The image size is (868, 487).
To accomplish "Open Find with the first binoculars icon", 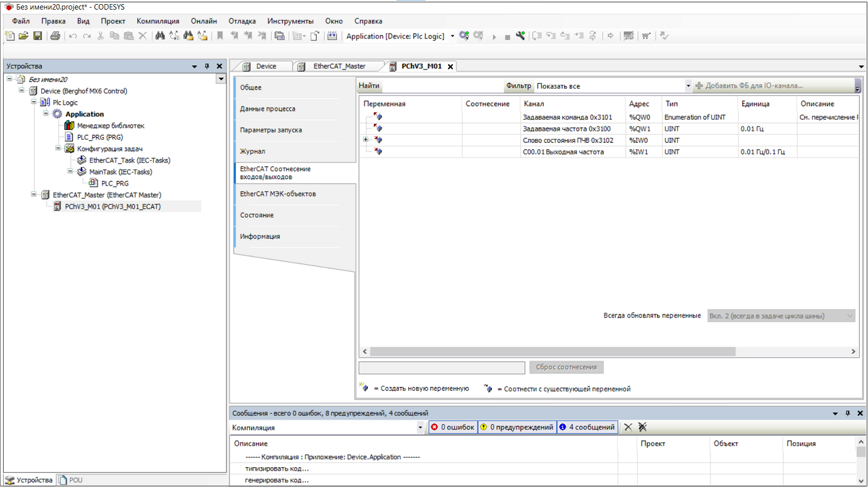I will [160, 36].
